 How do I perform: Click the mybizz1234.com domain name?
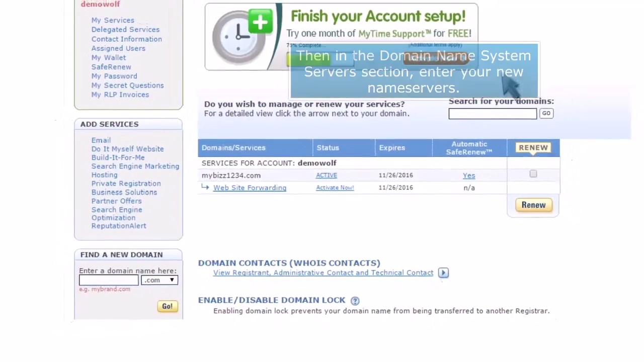(231, 175)
